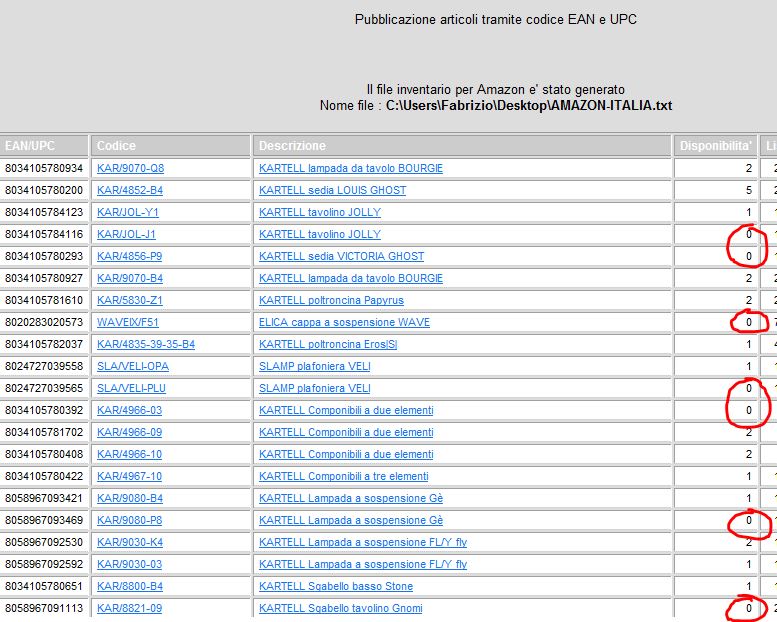Open KARTELL poltroncina Papyrus description
This screenshot has height=622, width=777.
(332, 300)
